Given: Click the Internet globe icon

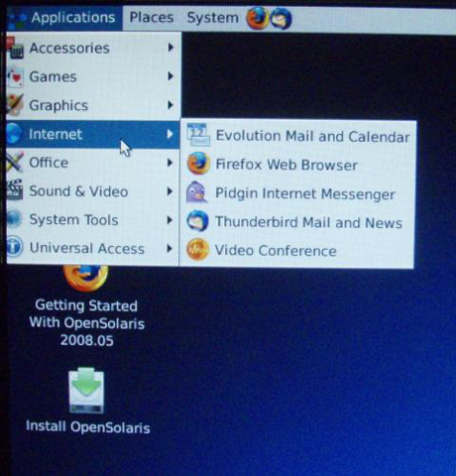Looking at the screenshot, I should tap(15, 134).
